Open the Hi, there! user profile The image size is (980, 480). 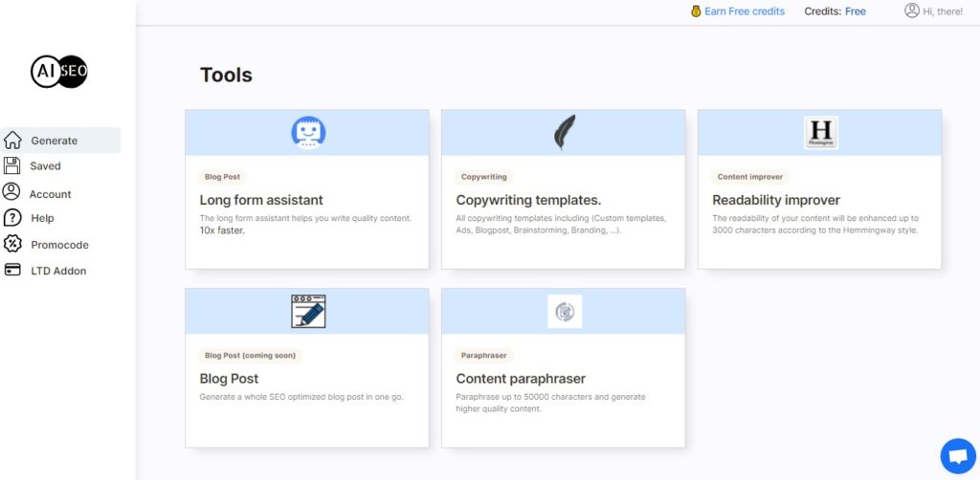tap(933, 11)
